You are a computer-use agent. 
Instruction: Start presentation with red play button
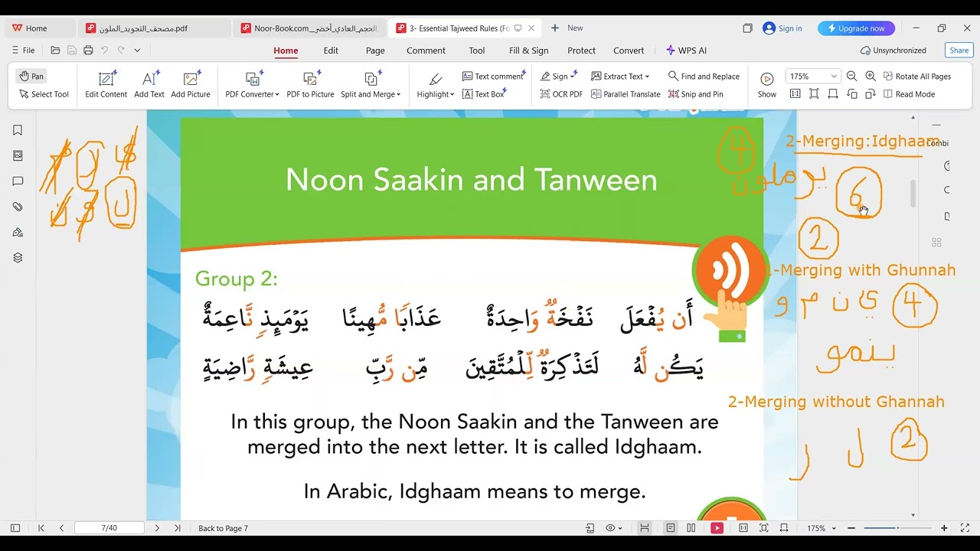click(x=717, y=528)
